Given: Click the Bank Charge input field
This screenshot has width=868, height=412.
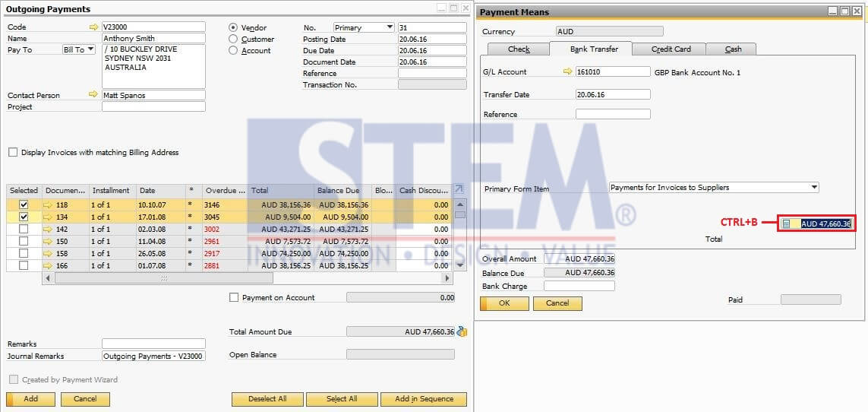Looking at the screenshot, I should pyautogui.click(x=579, y=287).
